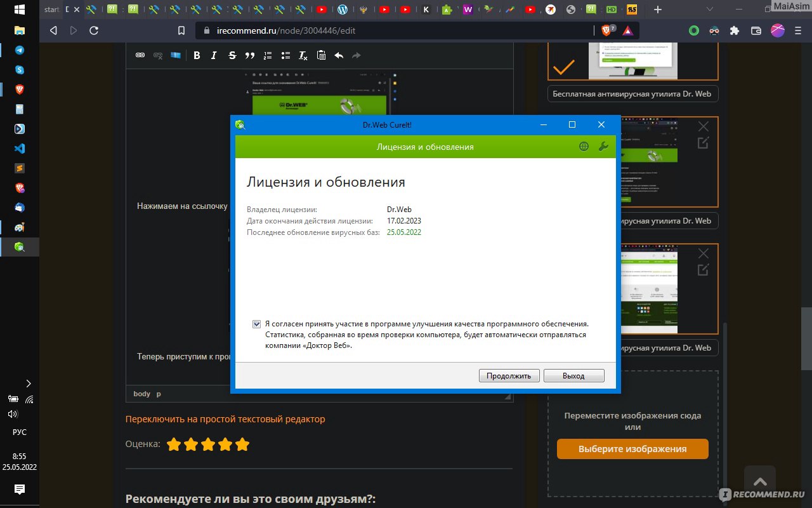
Task: Click the taskbar clock showing 8:55
Action: 20,456
